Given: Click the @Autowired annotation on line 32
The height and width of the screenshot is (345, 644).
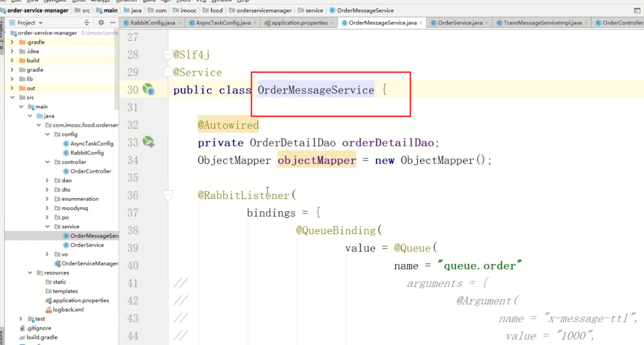Looking at the screenshot, I should coord(228,125).
